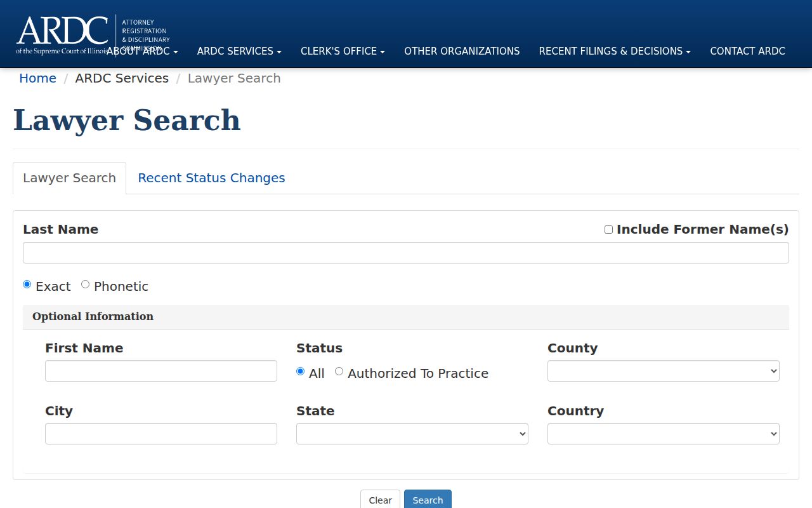Select the All status radio button
This screenshot has width=812, height=508.
pyautogui.click(x=300, y=371)
